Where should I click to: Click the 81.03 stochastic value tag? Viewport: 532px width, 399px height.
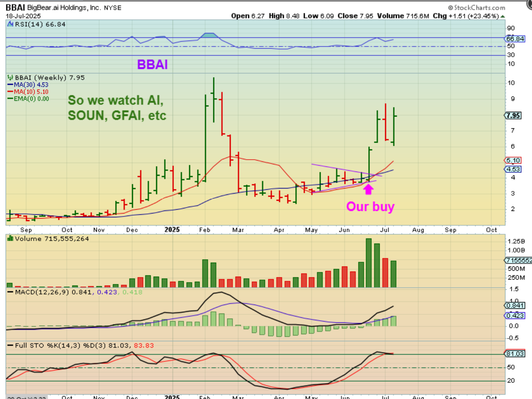coord(515,354)
